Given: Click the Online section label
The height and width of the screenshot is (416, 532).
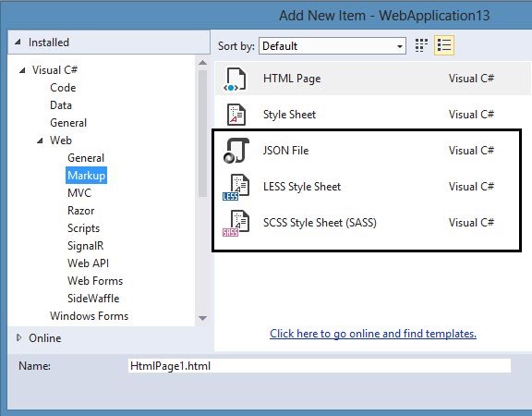Looking at the screenshot, I should click(44, 338).
